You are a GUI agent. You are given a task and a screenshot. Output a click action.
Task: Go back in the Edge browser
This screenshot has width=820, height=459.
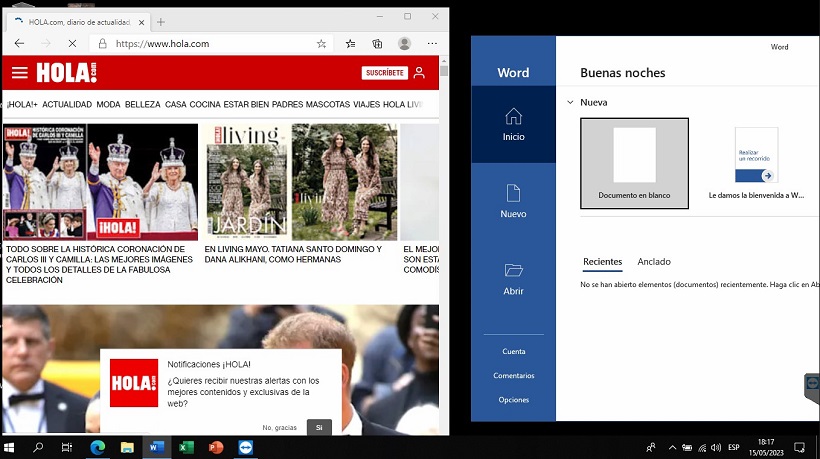pyautogui.click(x=19, y=43)
